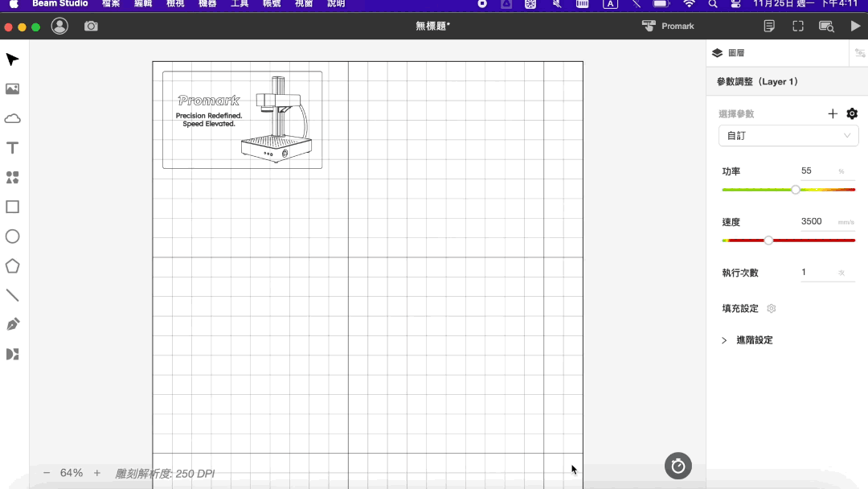Click the time estimate round button
Image resolution: width=868 pixels, height=489 pixels.
(678, 466)
